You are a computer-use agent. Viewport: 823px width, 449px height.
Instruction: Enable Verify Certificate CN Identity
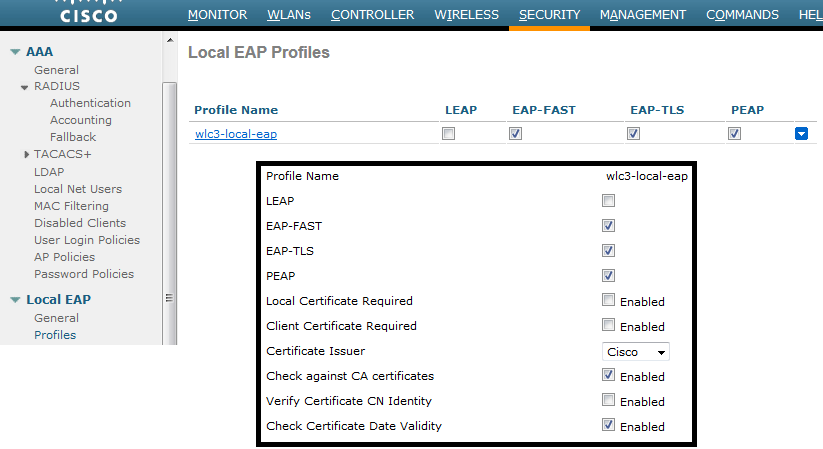(608, 400)
